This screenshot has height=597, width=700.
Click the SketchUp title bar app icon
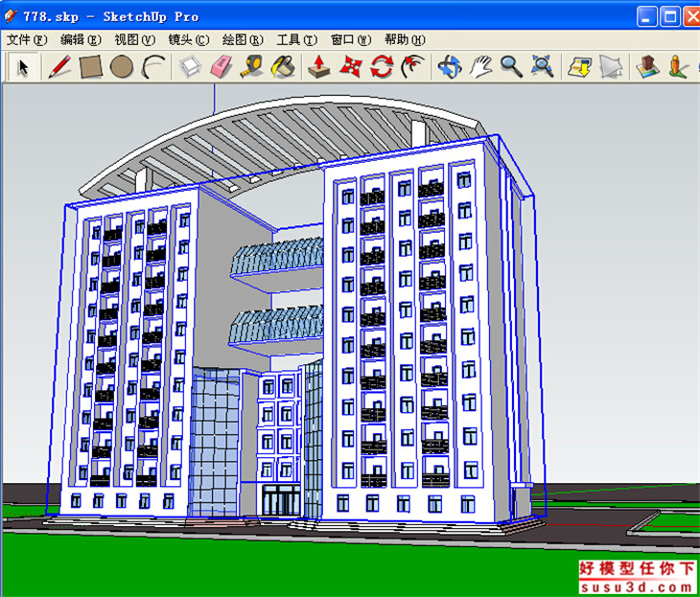[x=11, y=16]
